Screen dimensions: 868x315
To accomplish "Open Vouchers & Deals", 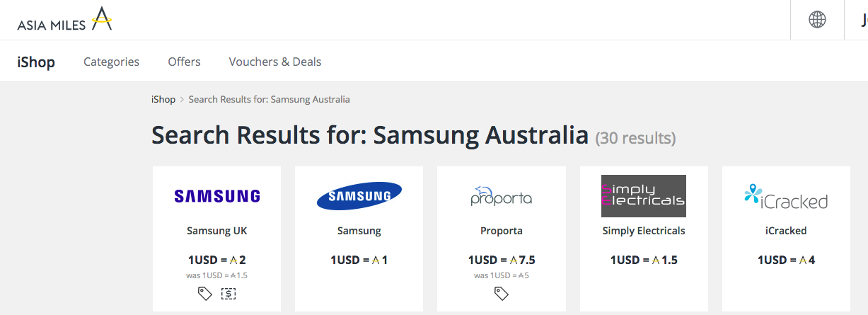I will click(x=275, y=62).
